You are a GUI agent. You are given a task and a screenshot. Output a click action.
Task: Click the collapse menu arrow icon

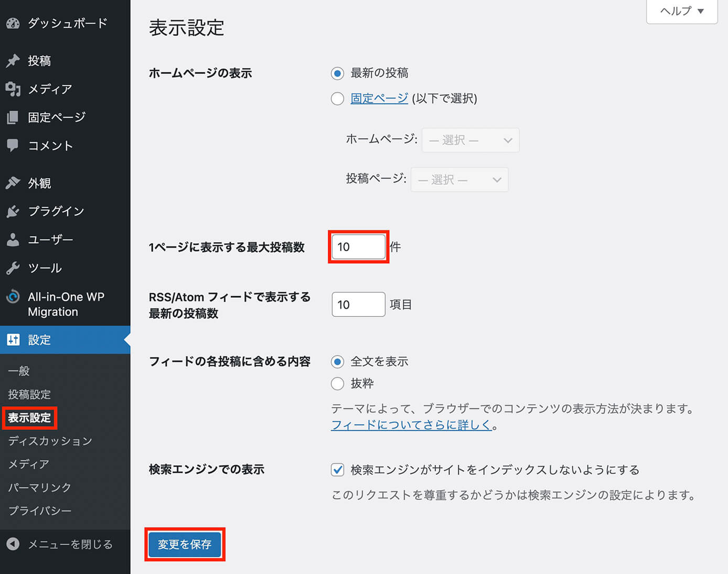(x=13, y=544)
